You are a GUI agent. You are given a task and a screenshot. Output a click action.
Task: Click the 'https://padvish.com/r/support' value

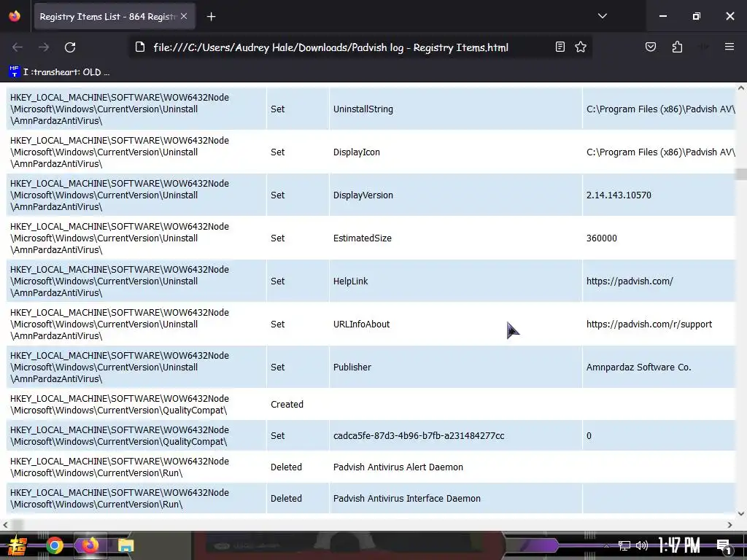pyautogui.click(x=649, y=324)
